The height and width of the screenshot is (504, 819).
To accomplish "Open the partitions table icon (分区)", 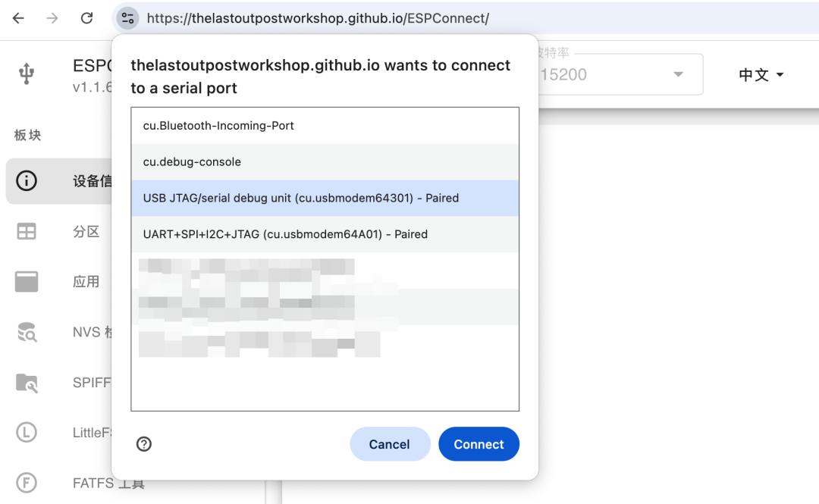I will (26, 231).
